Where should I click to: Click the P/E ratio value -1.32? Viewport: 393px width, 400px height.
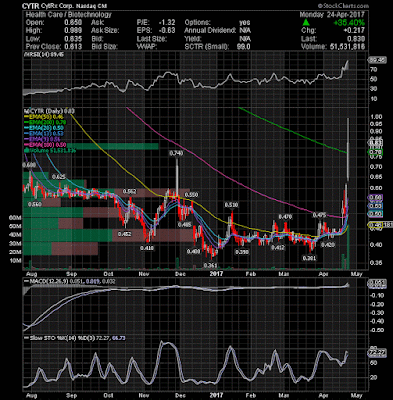click(x=167, y=23)
